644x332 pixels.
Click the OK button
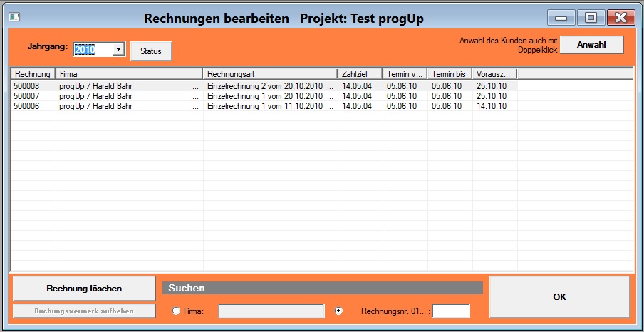tap(559, 296)
